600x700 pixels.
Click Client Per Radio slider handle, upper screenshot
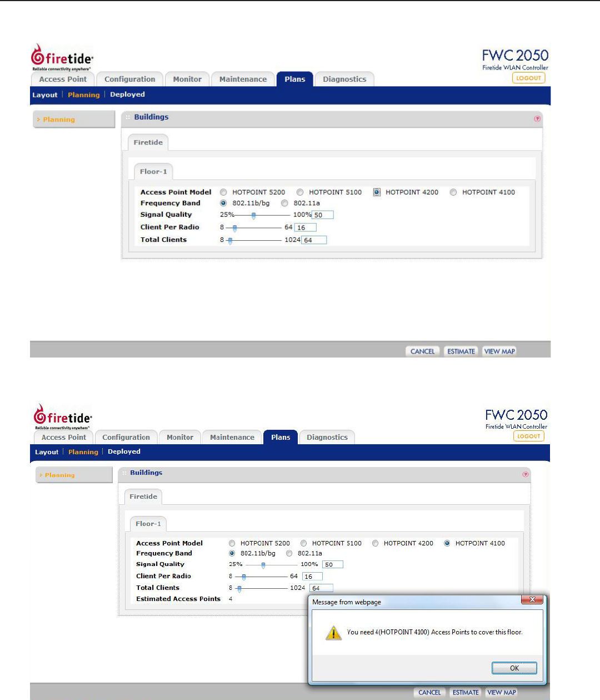235,228
